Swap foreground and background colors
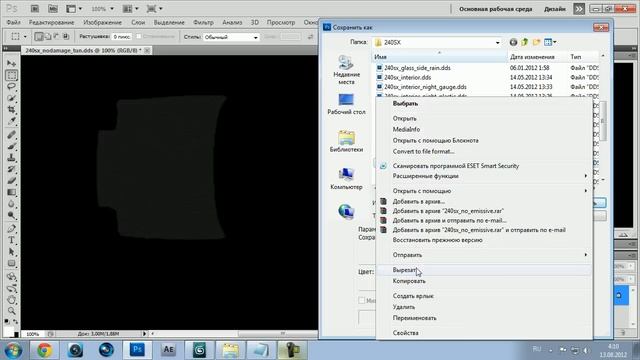Screen dimensions: 640x360 point(16,322)
